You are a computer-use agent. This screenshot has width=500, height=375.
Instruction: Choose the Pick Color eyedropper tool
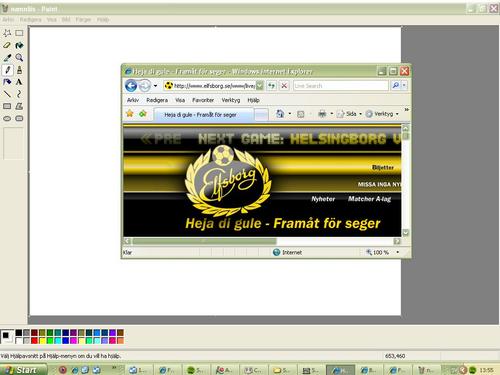(x=7, y=57)
